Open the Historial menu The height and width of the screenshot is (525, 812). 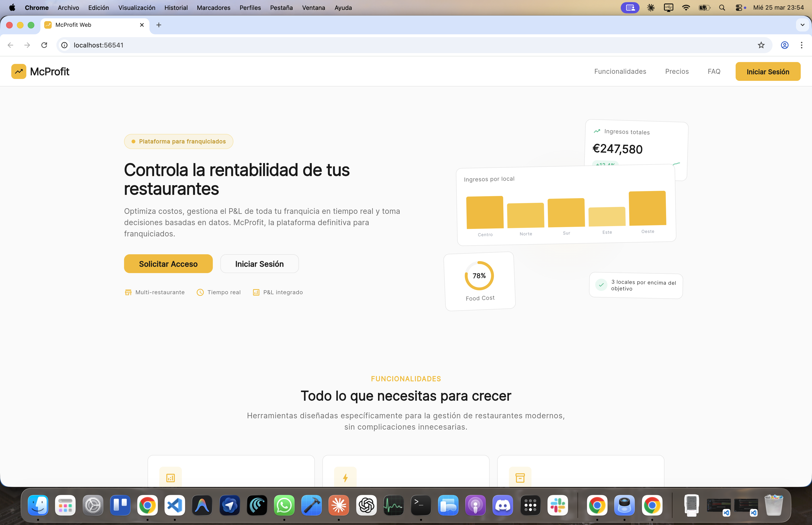pyautogui.click(x=176, y=8)
